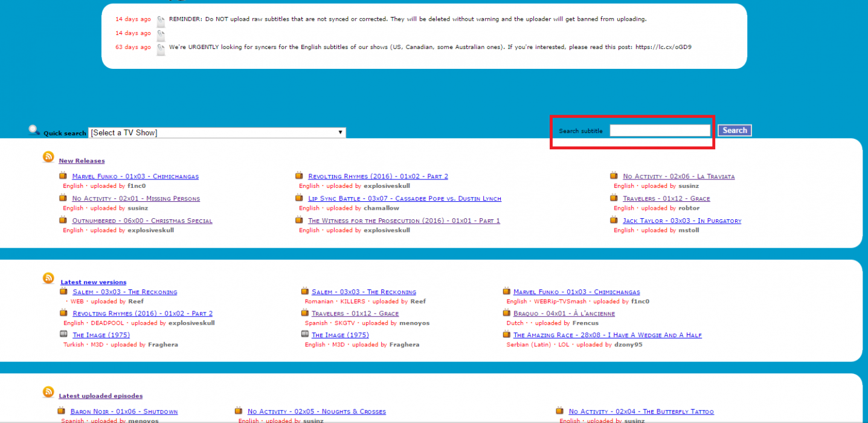Click RSS feed icon beside New Releases
This screenshot has height=423, width=868.
(x=48, y=157)
